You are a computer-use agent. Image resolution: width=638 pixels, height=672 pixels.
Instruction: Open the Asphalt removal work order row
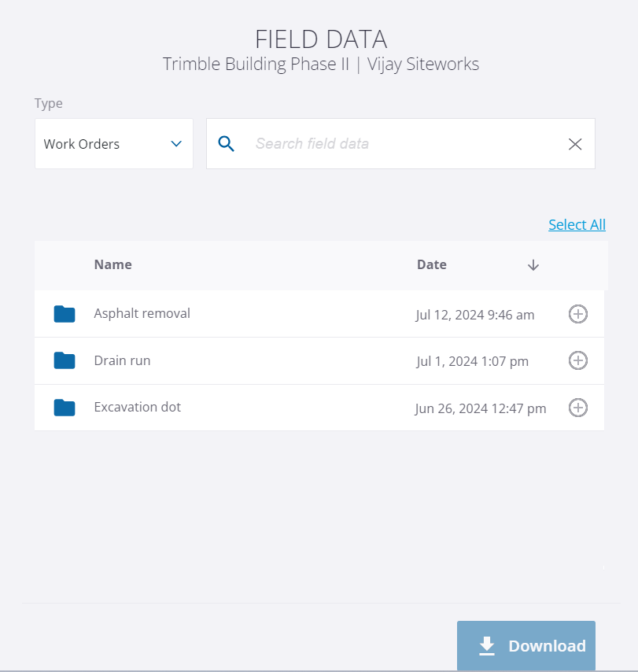click(319, 314)
